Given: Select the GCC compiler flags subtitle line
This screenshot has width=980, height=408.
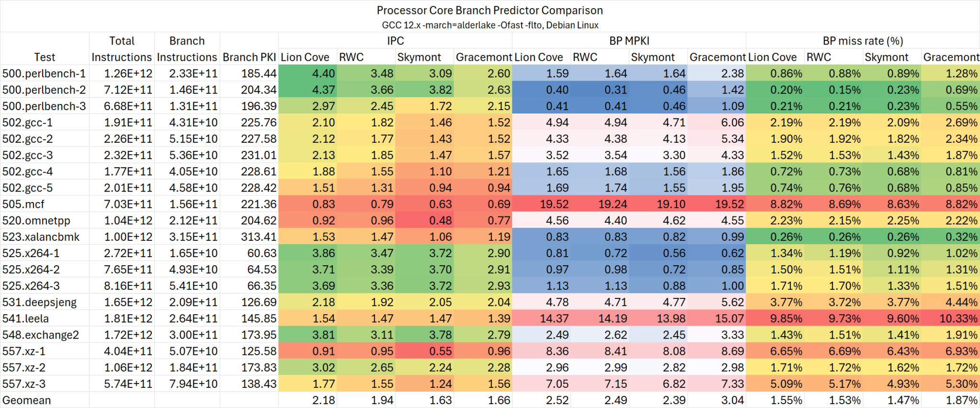Looking at the screenshot, I should tap(490, 25).
